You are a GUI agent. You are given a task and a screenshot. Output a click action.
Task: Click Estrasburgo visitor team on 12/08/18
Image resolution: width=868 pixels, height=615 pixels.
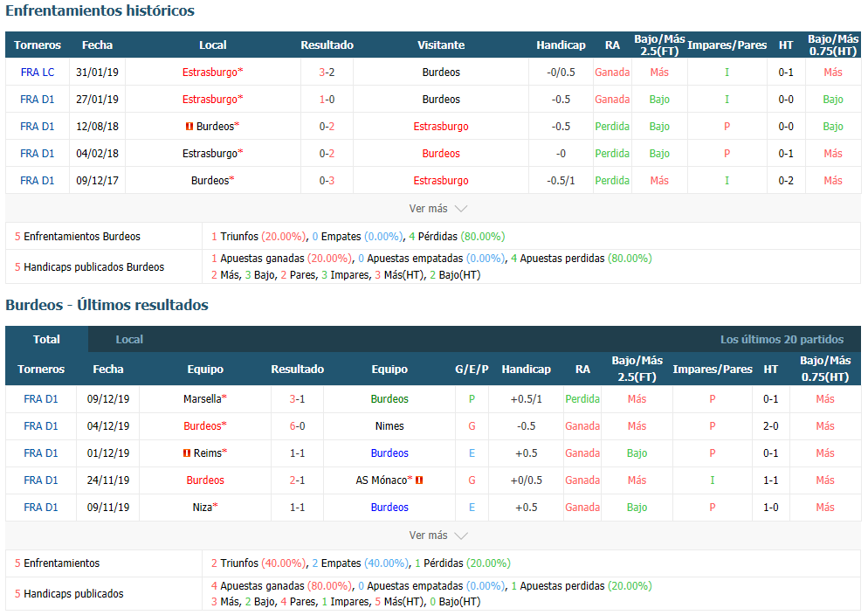tap(441, 126)
